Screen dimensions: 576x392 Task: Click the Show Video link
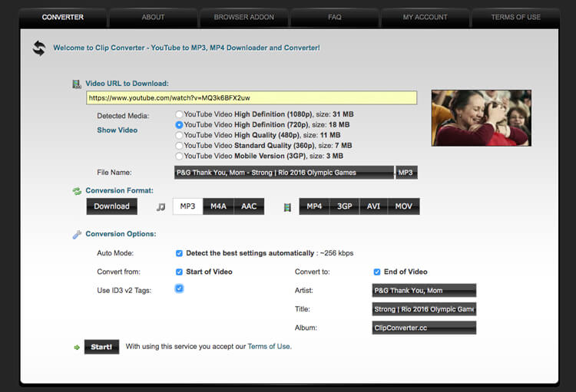coord(118,130)
